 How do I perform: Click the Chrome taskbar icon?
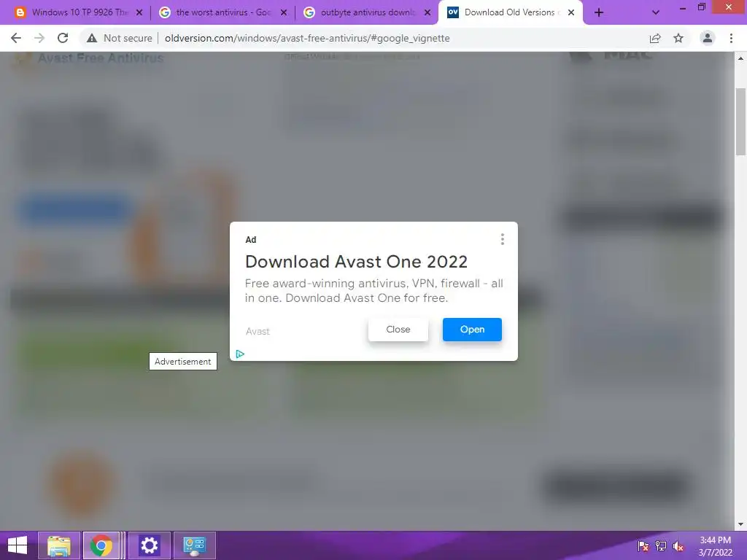(101, 545)
